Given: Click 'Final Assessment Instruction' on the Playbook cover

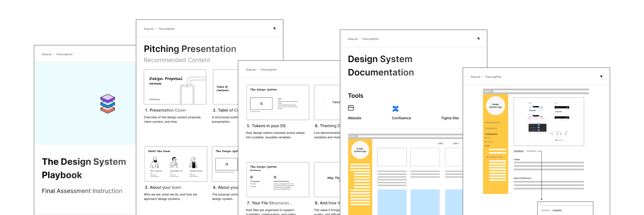Looking at the screenshot, I should pyautogui.click(x=82, y=191).
